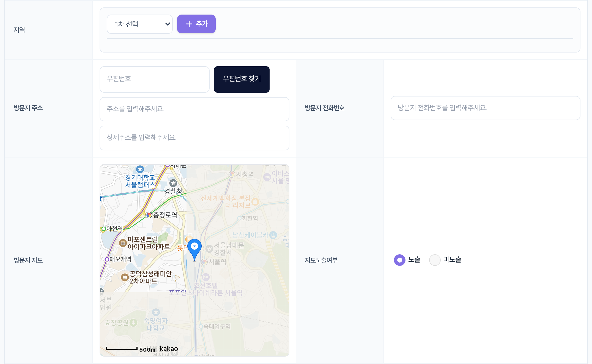Click the 숙대입구역 station marker

tap(201, 326)
